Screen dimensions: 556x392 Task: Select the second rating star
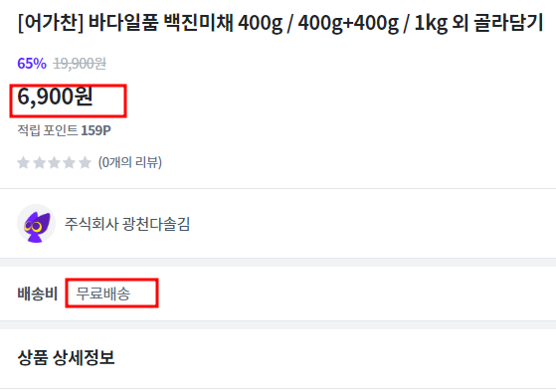pos(39,163)
